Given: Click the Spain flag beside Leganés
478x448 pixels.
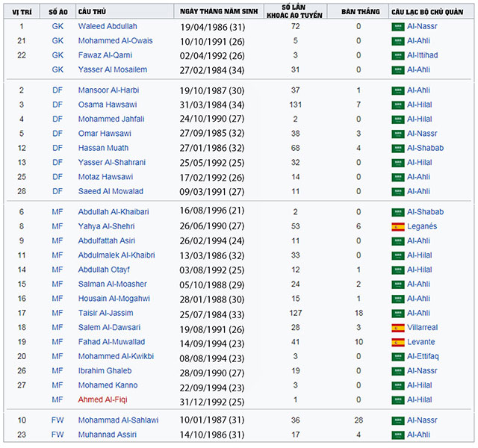Looking at the screenshot, I should point(398,227).
